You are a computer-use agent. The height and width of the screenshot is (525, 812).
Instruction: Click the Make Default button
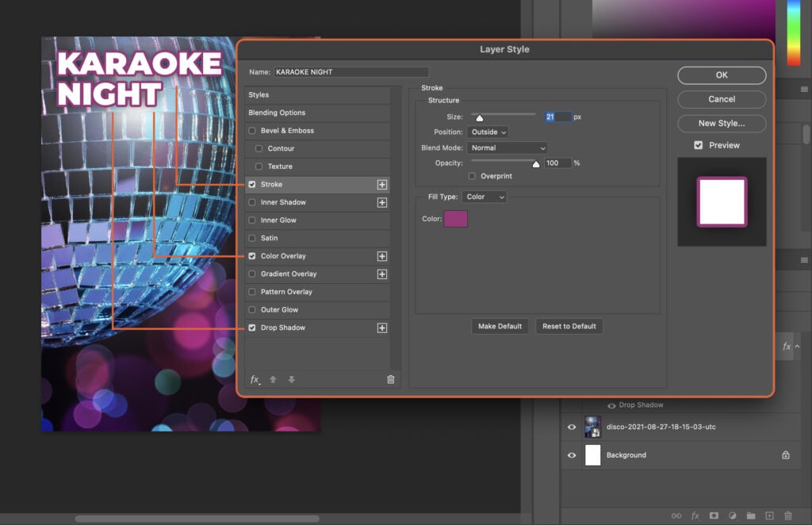pyautogui.click(x=500, y=326)
